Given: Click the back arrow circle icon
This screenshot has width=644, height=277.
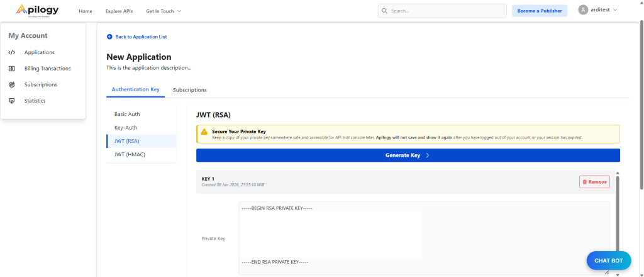Looking at the screenshot, I should 109,37.
